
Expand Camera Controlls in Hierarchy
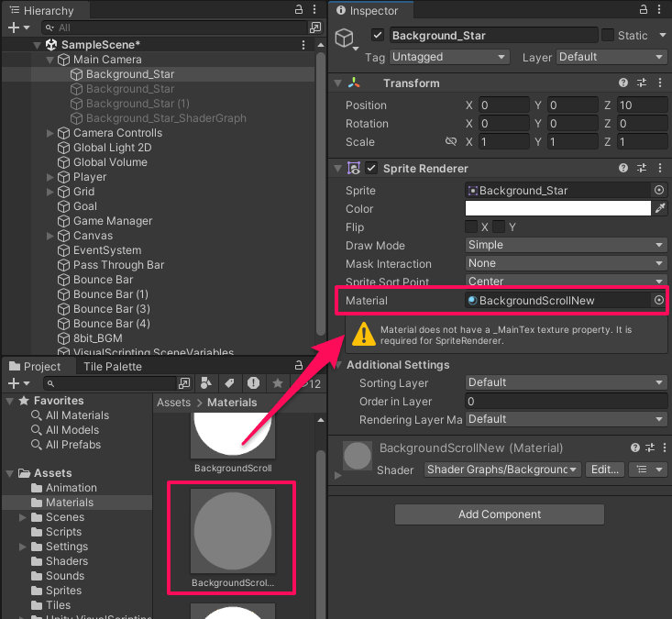pyautogui.click(x=50, y=133)
